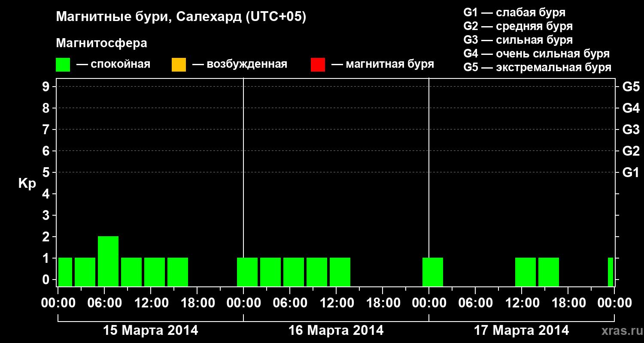
Task: Click 'G5 — экстремальная буря' legend line
Action: coord(538,67)
